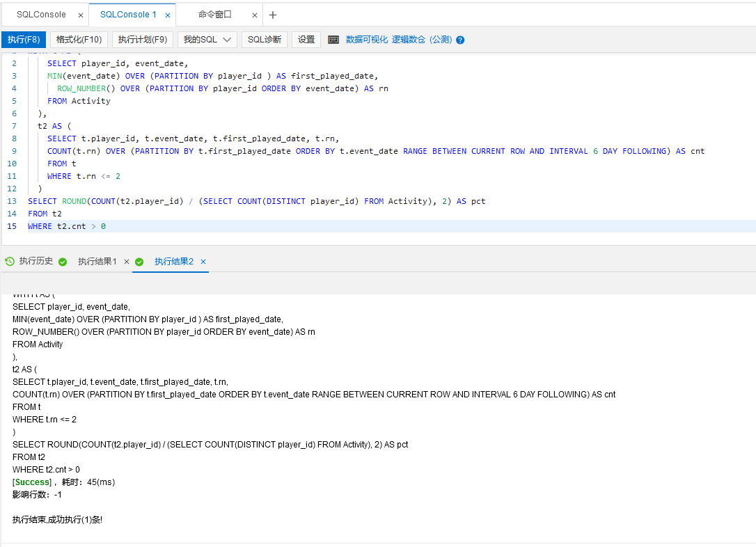The image size is (756, 547).
Task: Close the SQLConsole tab
Action: [x=81, y=15]
